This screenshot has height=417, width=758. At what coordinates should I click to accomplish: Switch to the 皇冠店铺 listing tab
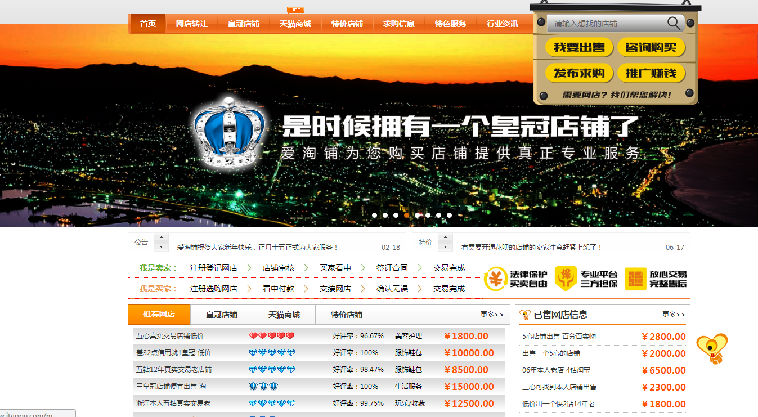[221, 315]
